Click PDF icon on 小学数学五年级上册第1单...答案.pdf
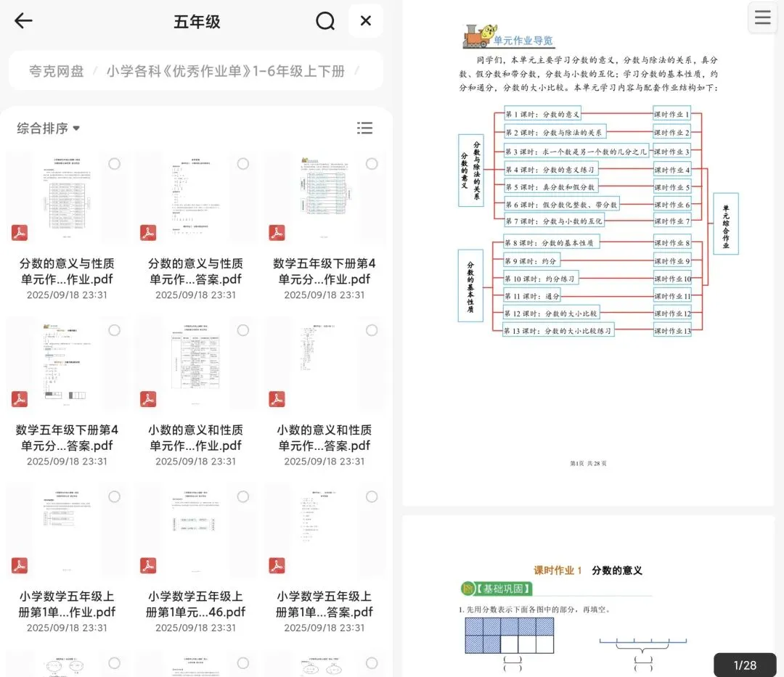The height and width of the screenshot is (677, 784). click(277, 565)
